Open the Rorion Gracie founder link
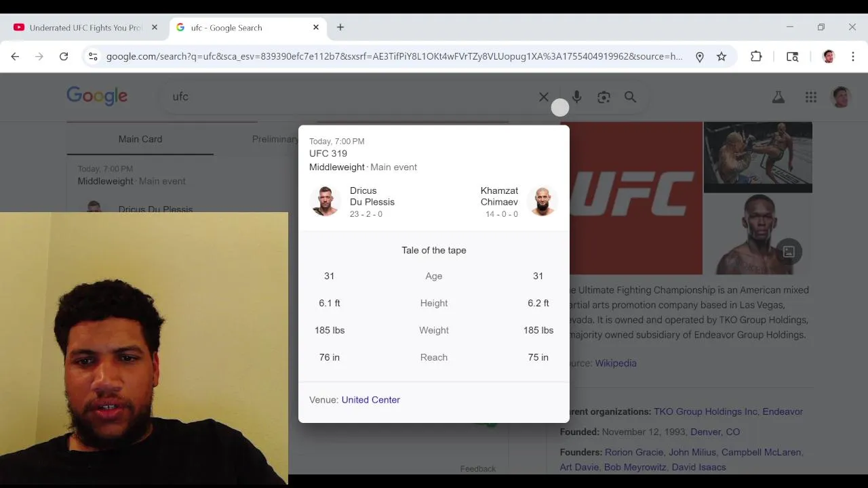The width and height of the screenshot is (868, 488). pos(634,452)
